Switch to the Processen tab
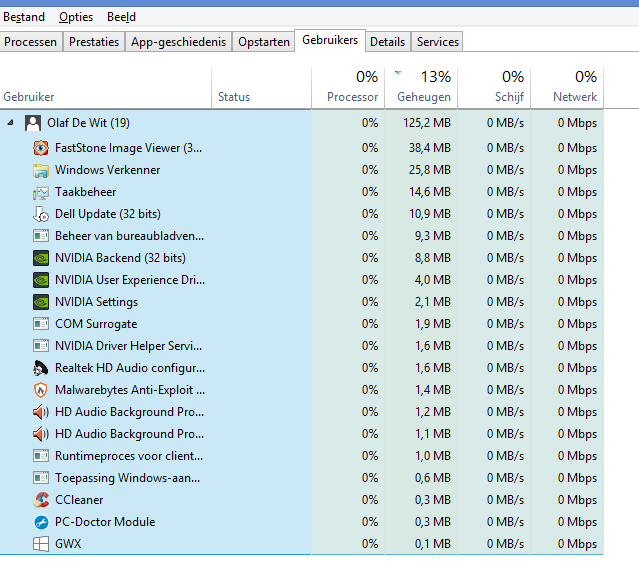 (x=31, y=42)
